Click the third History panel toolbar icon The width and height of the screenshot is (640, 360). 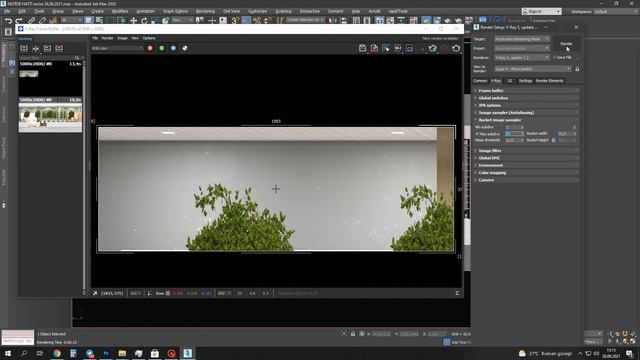point(47,48)
